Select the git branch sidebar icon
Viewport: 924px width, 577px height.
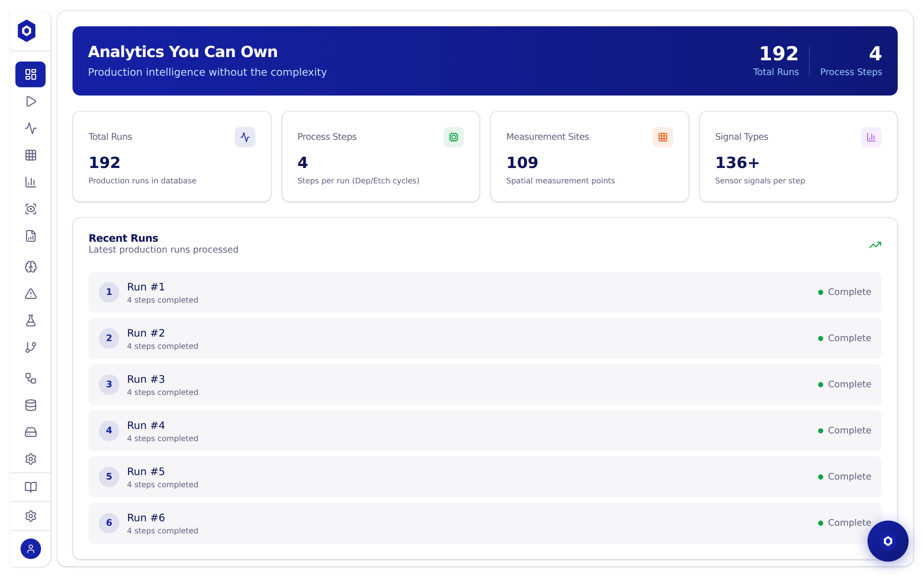click(30, 348)
